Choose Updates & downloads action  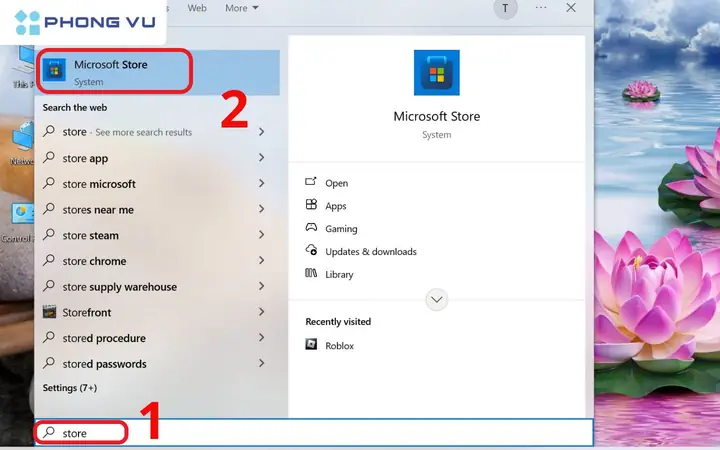click(371, 252)
